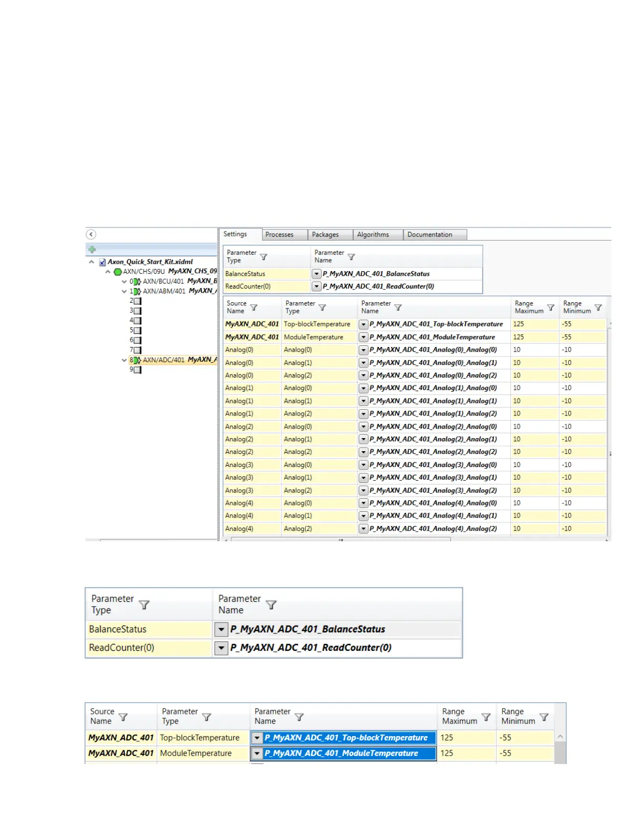Click Parameter Type filter in enlarged BalanceStatus snippet
Screen dimensions: 644x834
[x=144, y=605]
